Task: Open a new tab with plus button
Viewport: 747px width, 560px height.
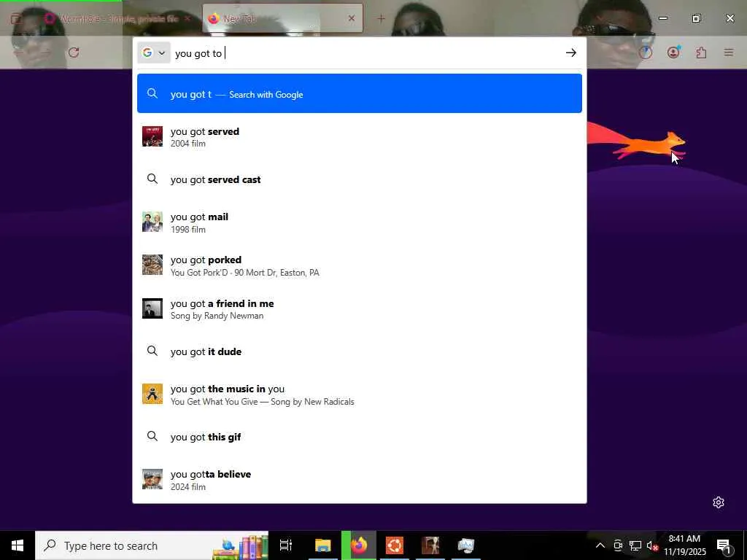Action: click(x=381, y=18)
